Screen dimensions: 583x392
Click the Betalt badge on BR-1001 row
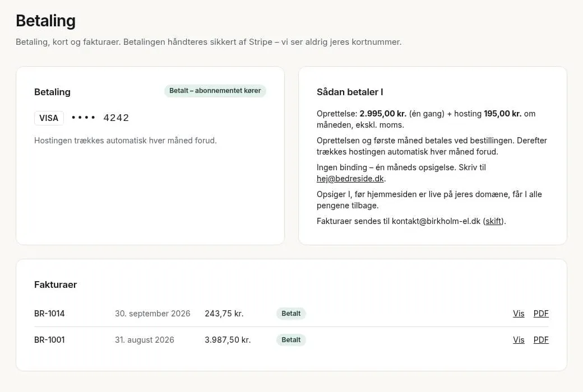pos(291,340)
